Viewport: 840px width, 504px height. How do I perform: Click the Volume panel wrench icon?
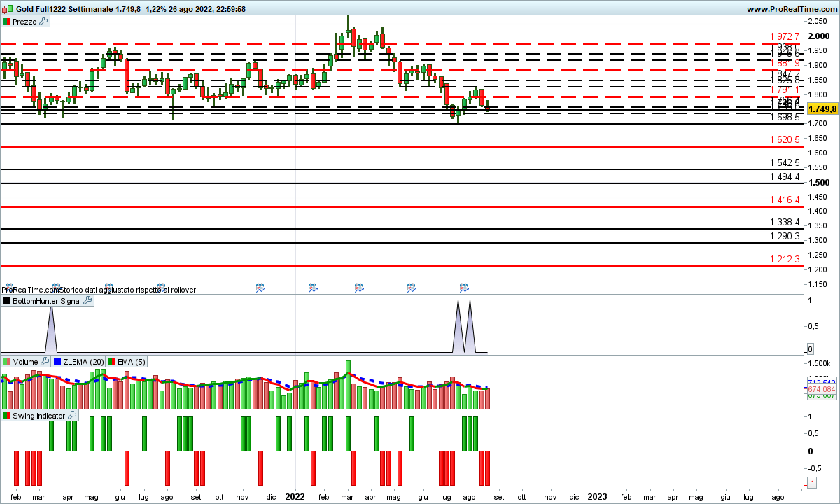coord(45,362)
